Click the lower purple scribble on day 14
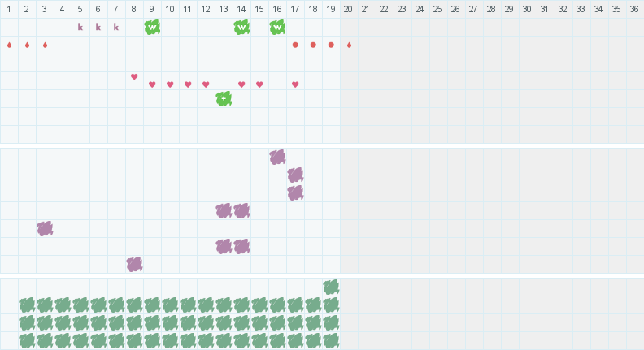 tap(241, 247)
